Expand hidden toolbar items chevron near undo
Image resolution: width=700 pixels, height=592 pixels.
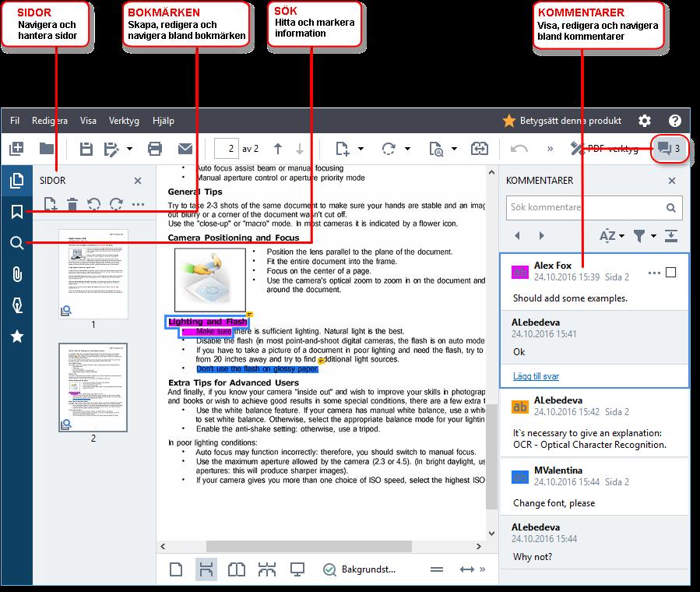tap(550, 149)
